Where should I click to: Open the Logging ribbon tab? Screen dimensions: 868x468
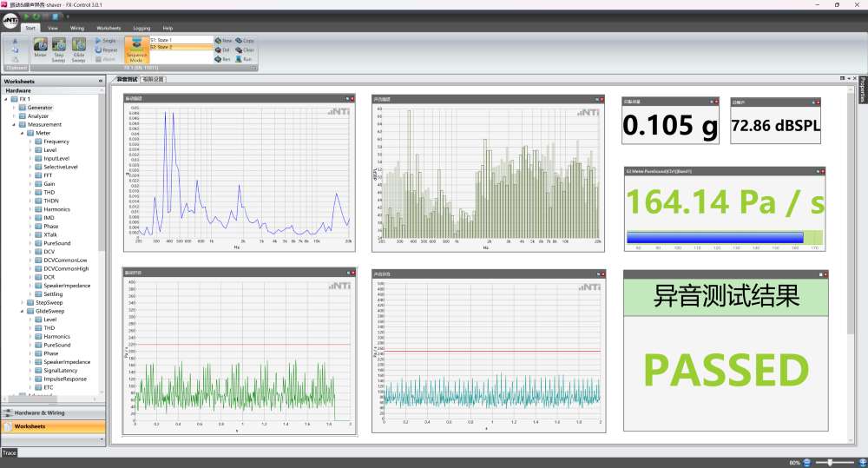[x=141, y=28]
